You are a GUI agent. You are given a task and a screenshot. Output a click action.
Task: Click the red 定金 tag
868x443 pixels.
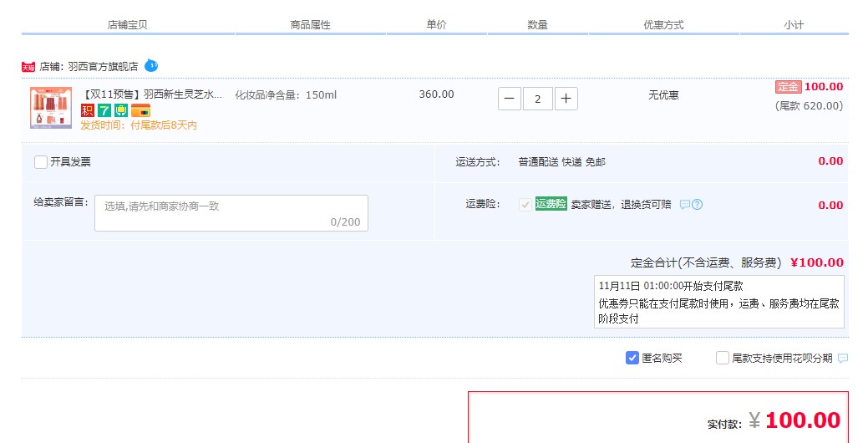pyautogui.click(x=789, y=87)
